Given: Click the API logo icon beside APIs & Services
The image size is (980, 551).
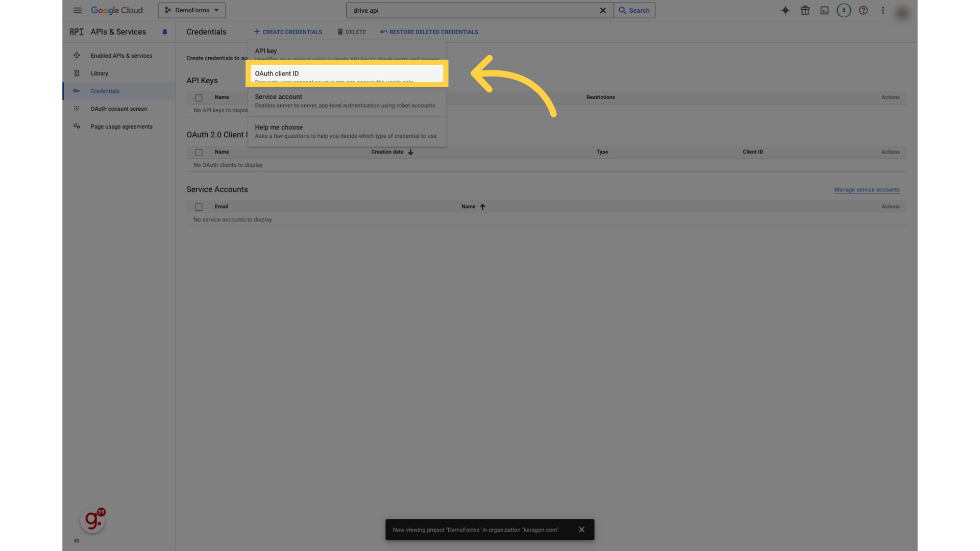Looking at the screenshot, I should coord(77,32).
